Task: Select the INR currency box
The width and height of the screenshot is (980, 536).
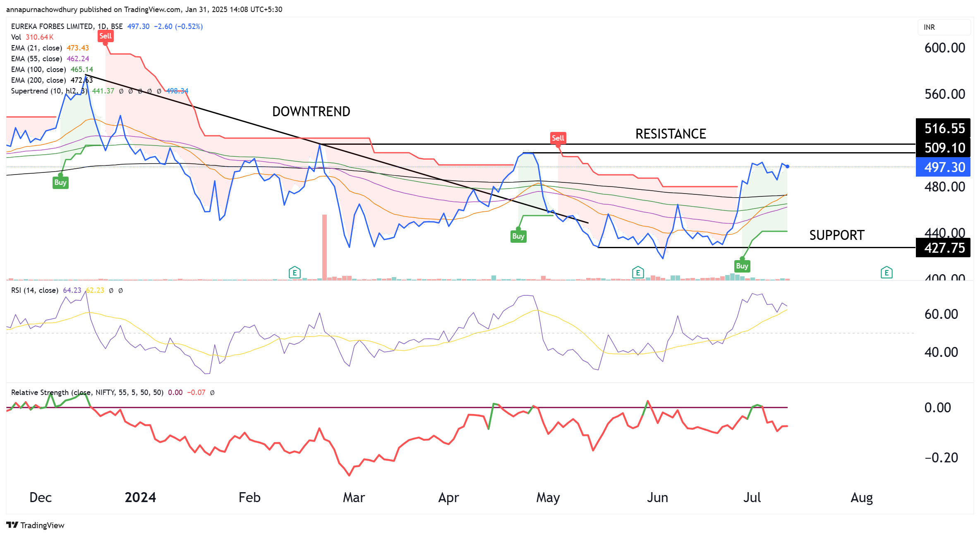Action: [944, 27]
